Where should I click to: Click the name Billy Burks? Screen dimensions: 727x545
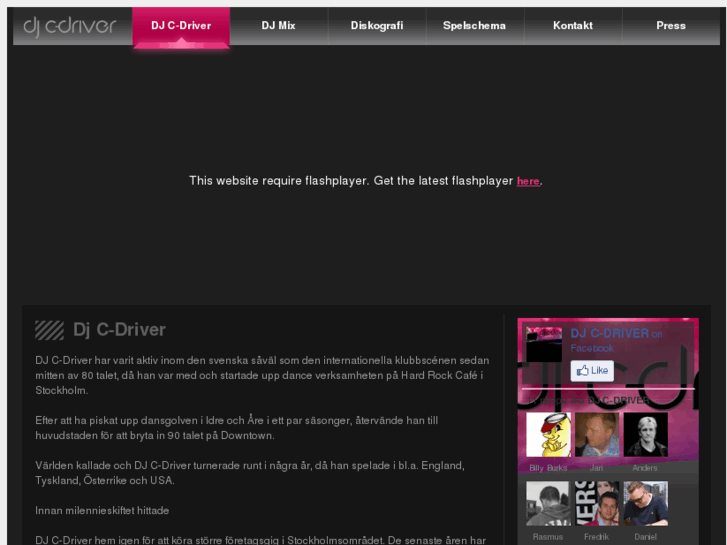[x=548, y=468]
